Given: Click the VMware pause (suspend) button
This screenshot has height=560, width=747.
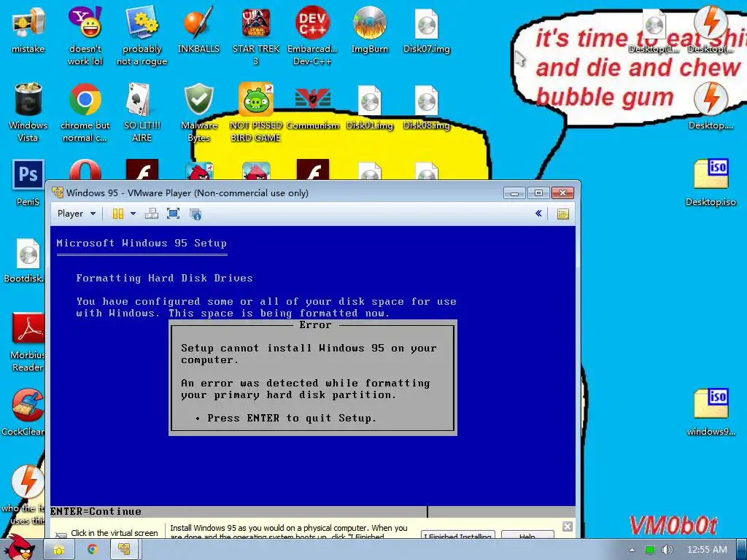Looking at the screenshot, I should tap(117, 214).
